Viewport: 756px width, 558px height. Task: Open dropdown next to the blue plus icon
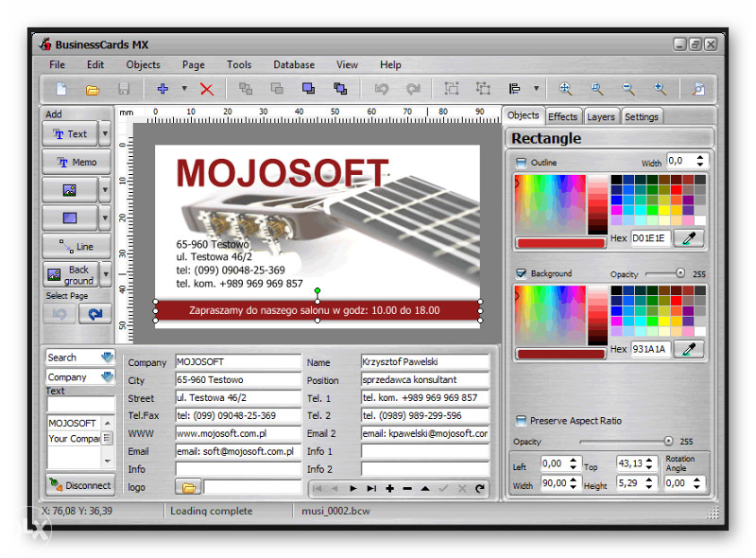184,88
